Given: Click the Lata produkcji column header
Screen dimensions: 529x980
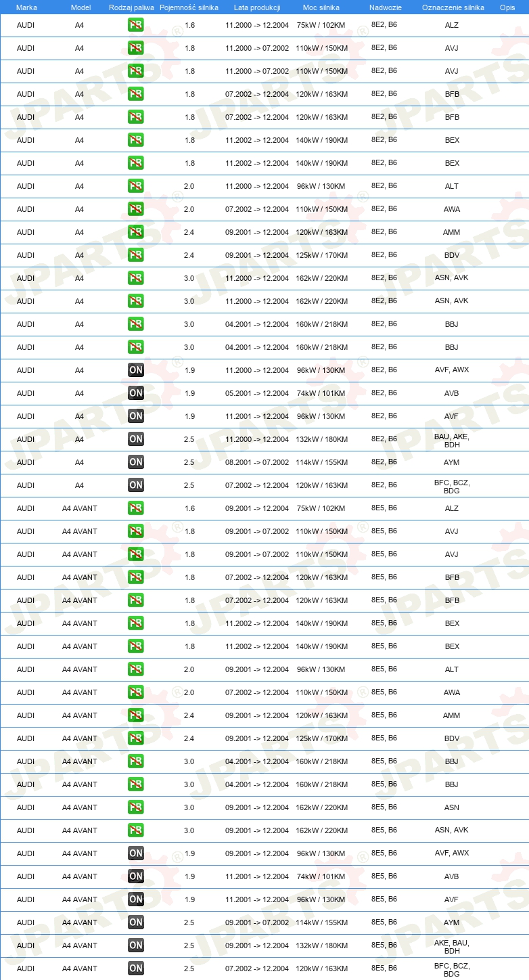Looking at the screenshot, I should (257, 7).
